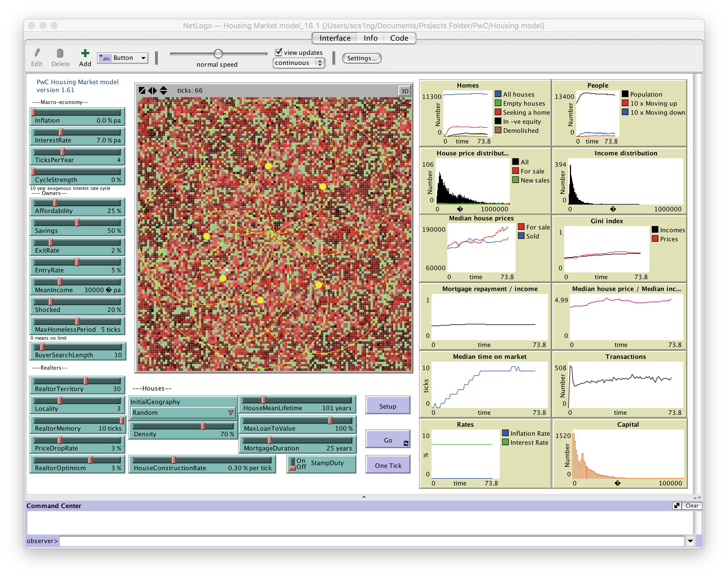This screenshot has width=728, height=577.
Task: Click the Shocked slider
Action: (77, 306)
